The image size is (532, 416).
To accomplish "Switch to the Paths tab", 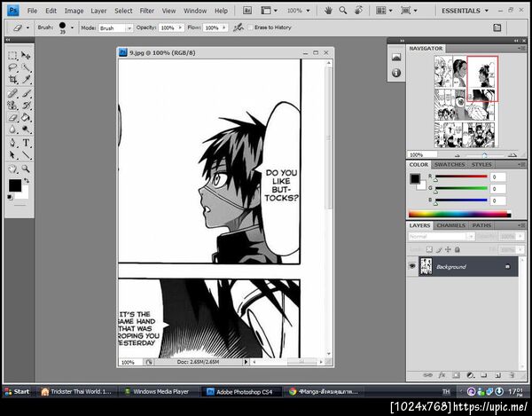I will 481,225.
